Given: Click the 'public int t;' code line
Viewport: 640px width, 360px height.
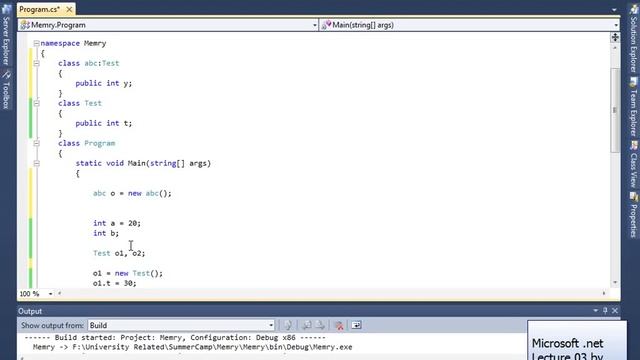Looking at the screenshot, I should pos(104,123).
